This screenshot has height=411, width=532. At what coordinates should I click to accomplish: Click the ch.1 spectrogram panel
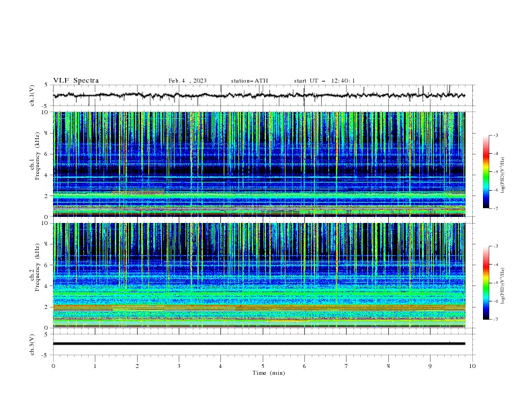click(x=259, y=164)
